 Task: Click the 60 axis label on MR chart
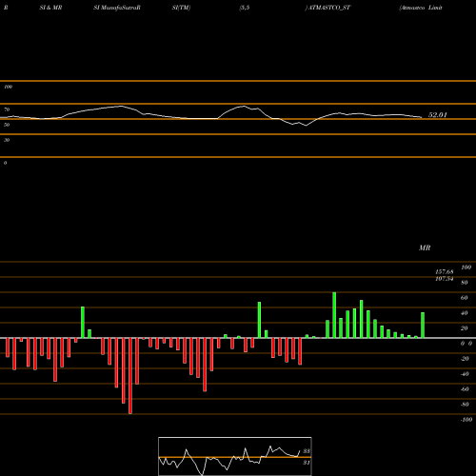pyautogui.click(x=465, y=298)
